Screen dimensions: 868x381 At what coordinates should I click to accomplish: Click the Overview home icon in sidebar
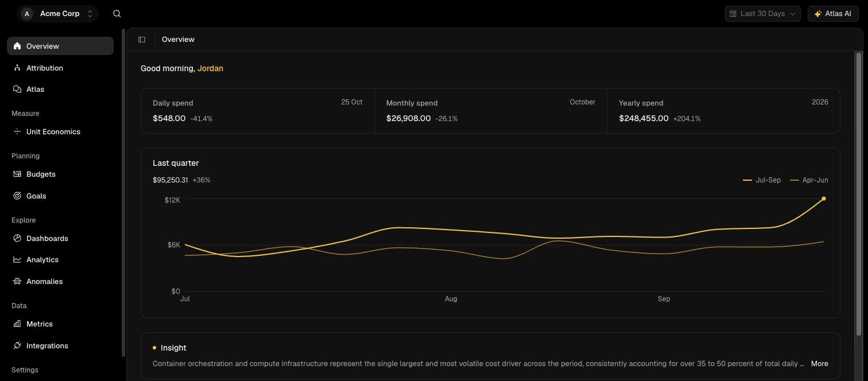click(17, 46)
